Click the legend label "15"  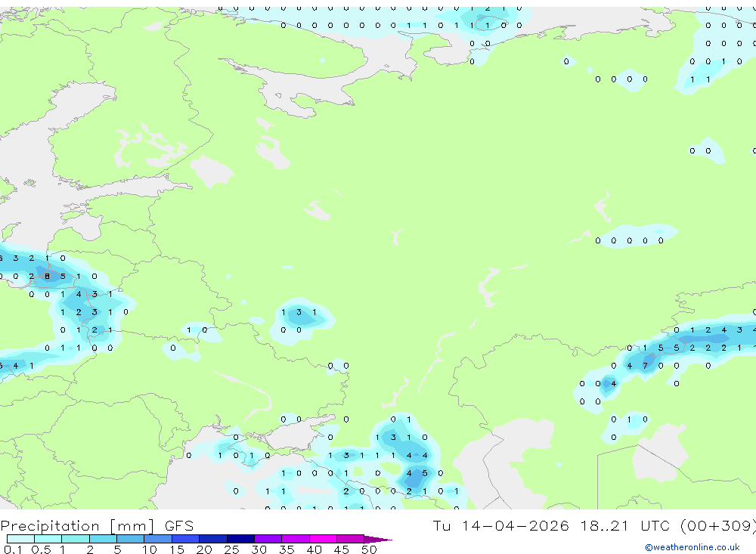[177, 549]
